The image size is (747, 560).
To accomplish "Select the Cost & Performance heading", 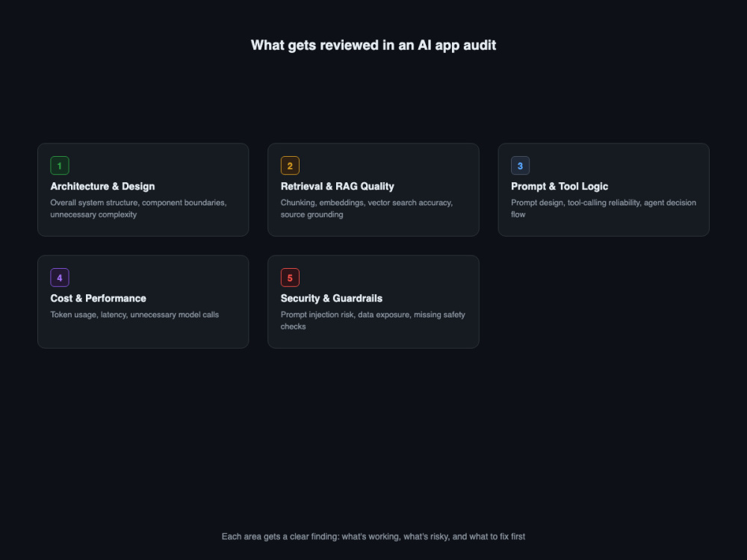I will pyautogui.click(x=98, y=298).
